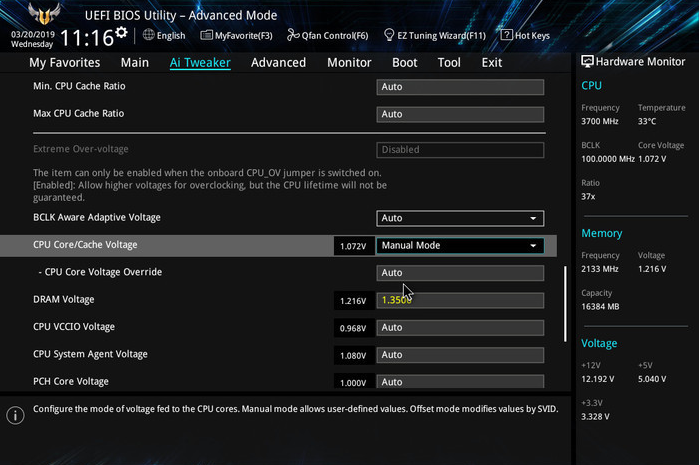Go to the Monitor tab
This screenshot has width=700, height=465.
(x=349, y=62)
